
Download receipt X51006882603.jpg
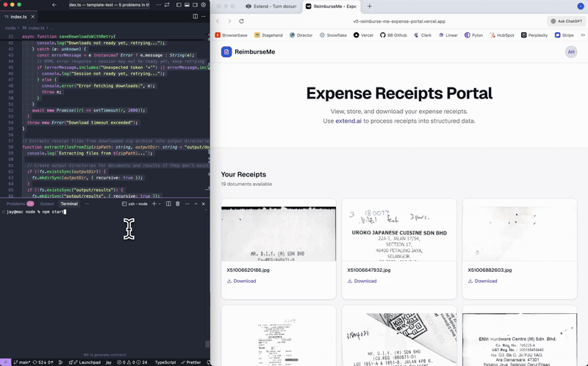coord(483,281)
